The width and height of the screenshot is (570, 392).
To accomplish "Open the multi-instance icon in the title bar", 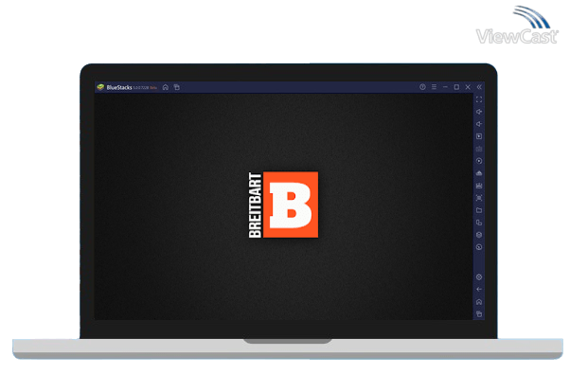I will click(x=177, y=87).
